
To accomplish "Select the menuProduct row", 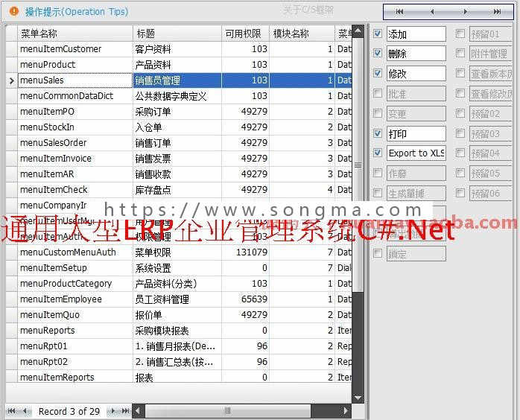I will 179,65.
